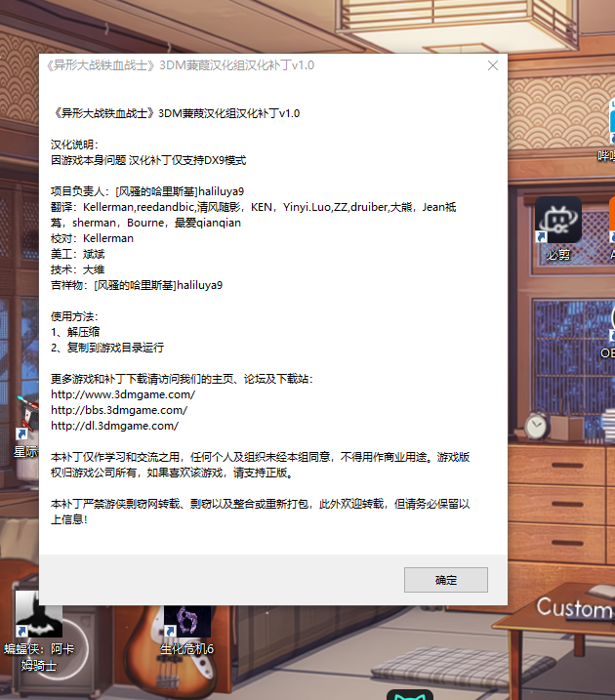This screenshot has height=700, width=615.
Task: Click the dialog title bar text
Action: [181, 65]
